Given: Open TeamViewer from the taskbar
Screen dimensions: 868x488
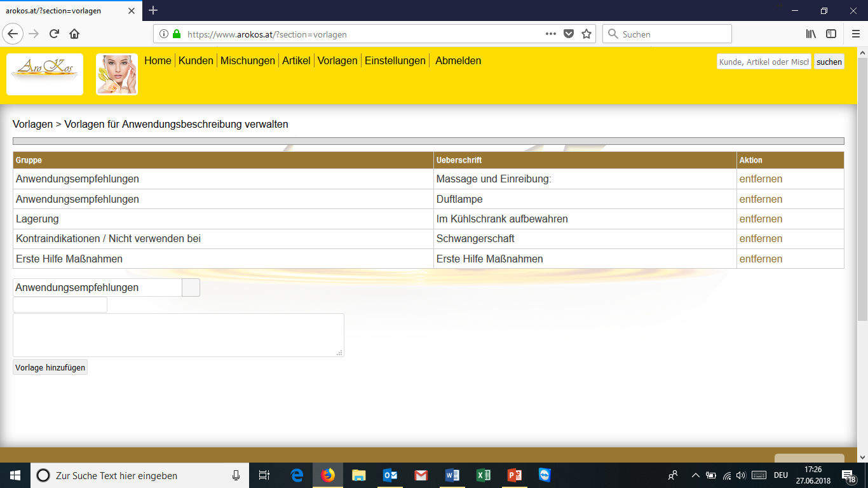Looking at the screenshot, I should 545,475.
